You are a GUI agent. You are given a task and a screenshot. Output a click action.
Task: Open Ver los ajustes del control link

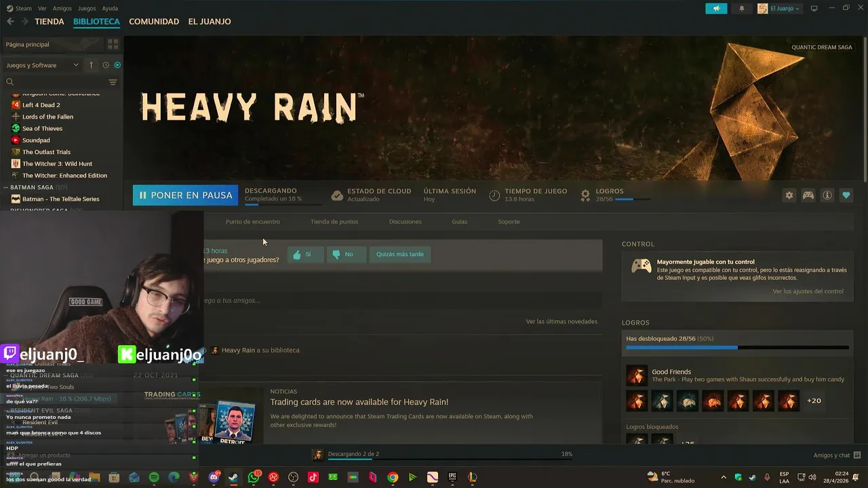tap(808, 291)
